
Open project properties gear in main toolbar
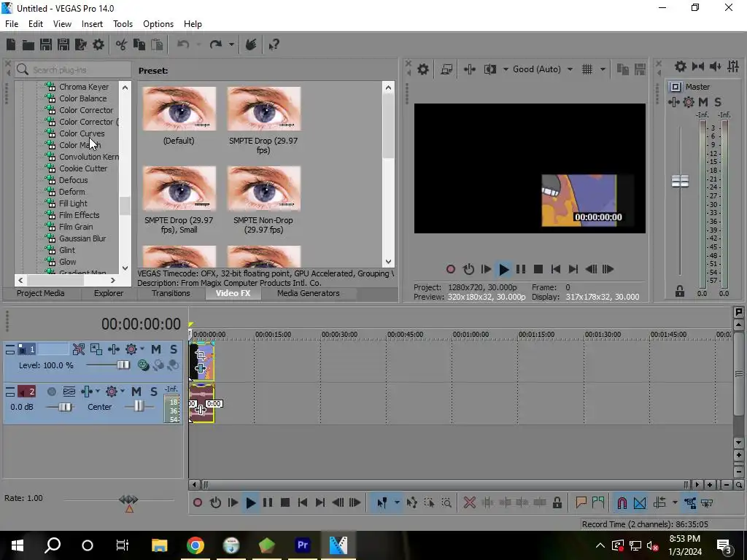(x=98, y=44)
